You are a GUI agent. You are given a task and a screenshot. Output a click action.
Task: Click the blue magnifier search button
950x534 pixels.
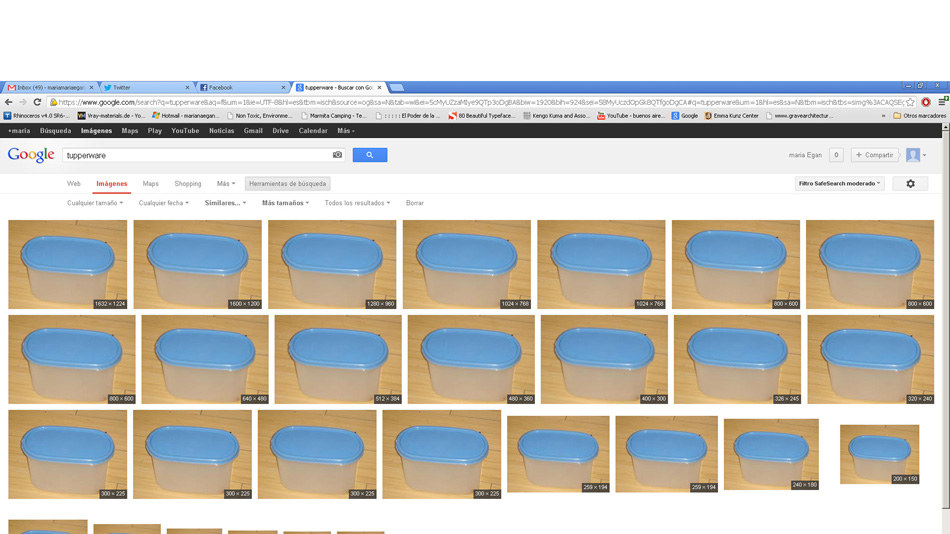(x=370, y=155)
